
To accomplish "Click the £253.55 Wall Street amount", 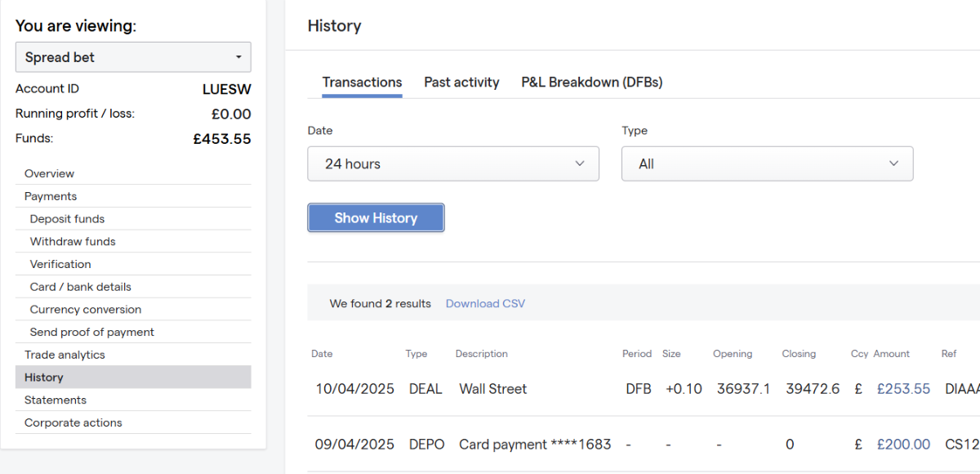I will (903, 389).
